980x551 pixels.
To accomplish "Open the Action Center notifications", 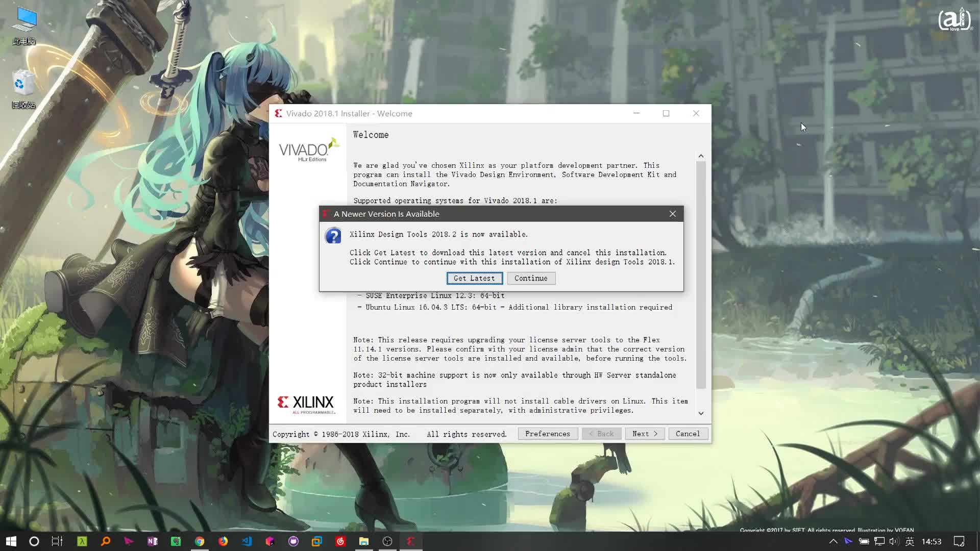I will click(959, 541).
